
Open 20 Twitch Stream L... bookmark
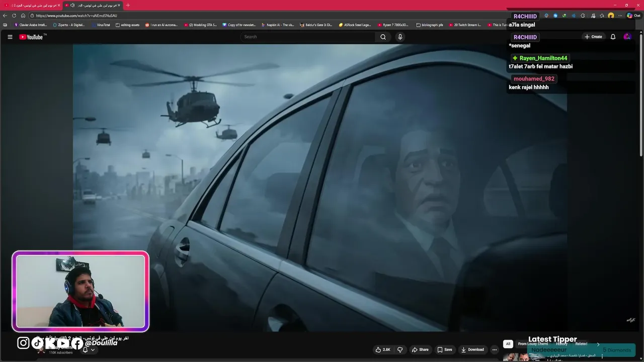pyautogui.click(x=465, y=25)
